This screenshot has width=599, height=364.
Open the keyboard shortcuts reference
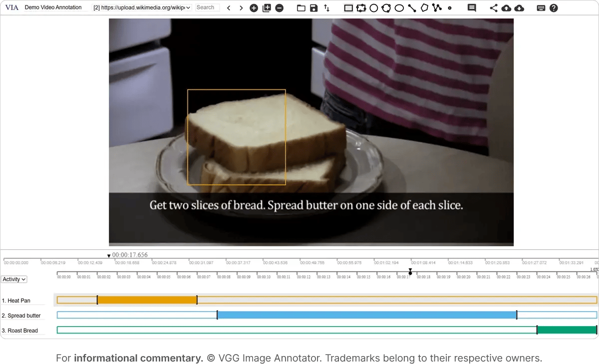[x=540, y=7]
